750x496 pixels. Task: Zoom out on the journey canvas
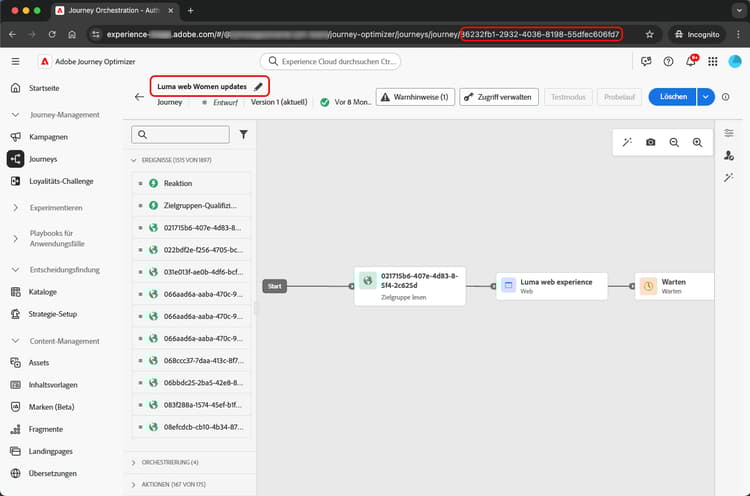coord(674,142)
